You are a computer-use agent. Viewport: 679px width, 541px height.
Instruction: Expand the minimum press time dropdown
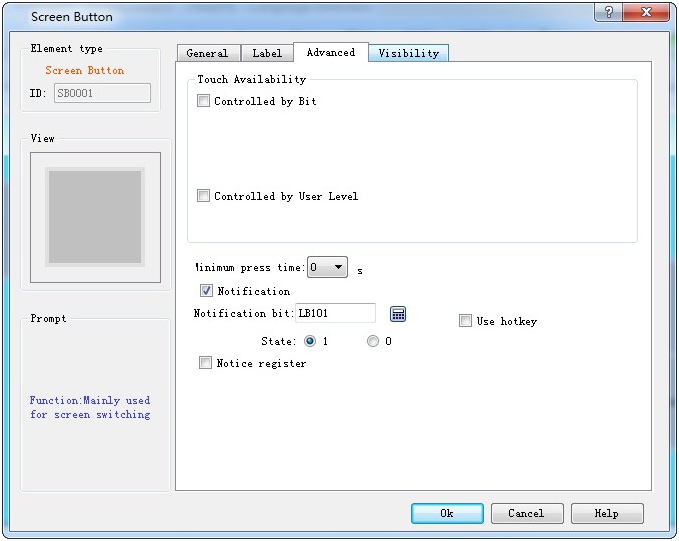[x=339, y=268]
